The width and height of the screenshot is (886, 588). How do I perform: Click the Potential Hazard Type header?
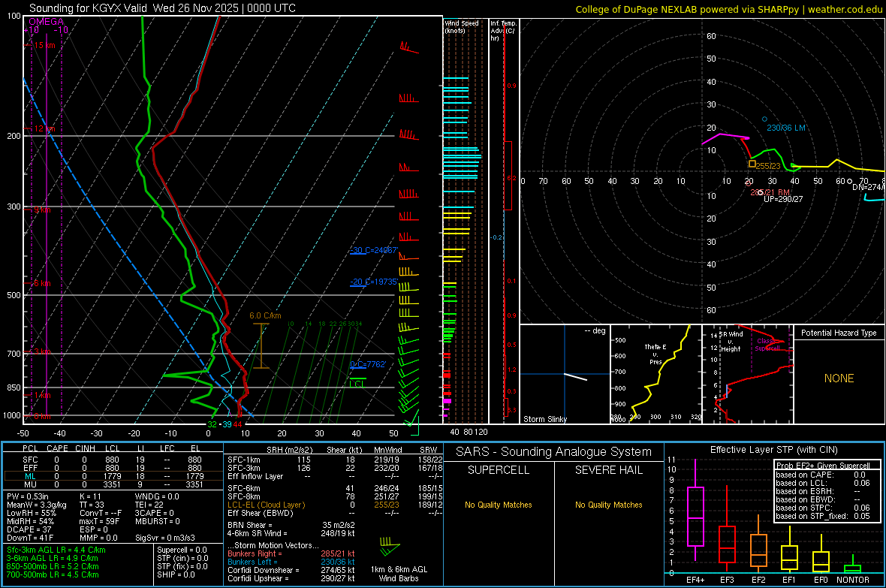[839, 333]
